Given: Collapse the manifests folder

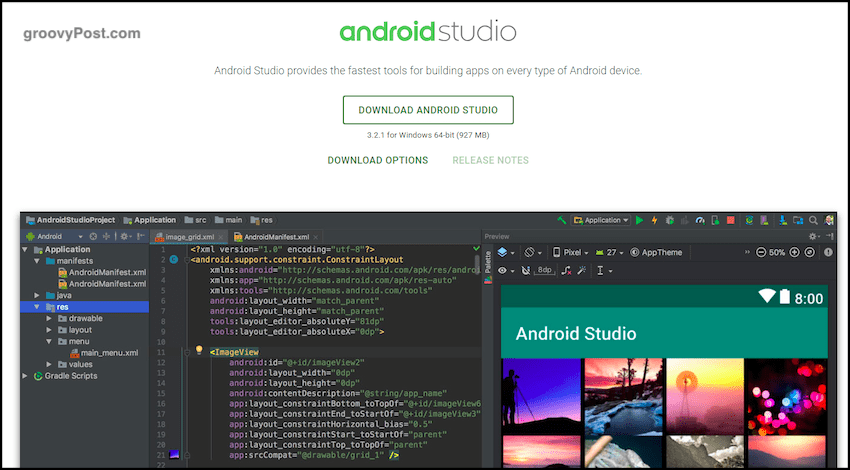Looking at the screenshot, I should 37,261.
